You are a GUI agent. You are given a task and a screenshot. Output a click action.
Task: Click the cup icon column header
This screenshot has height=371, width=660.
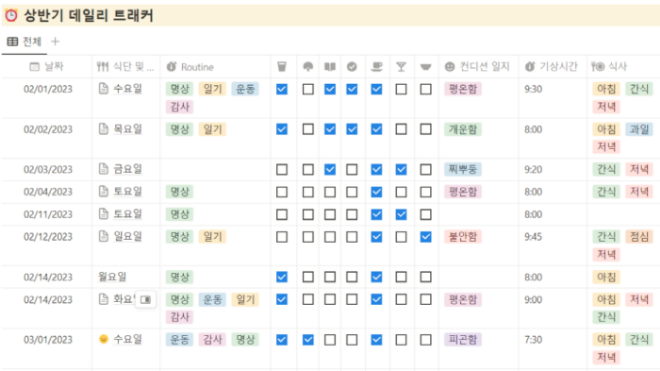point(282,67)
